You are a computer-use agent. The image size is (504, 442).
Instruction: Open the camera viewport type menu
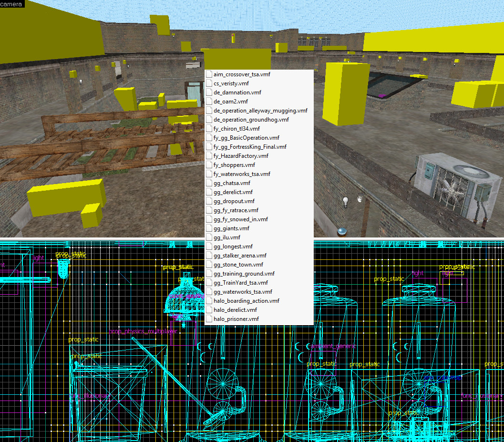(x=10, y=3)
